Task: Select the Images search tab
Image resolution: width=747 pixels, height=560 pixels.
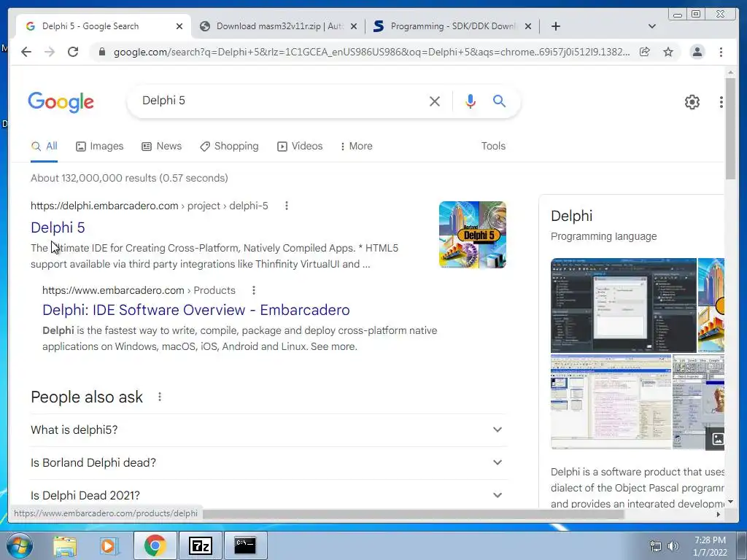Action: [x=99, y=146]
